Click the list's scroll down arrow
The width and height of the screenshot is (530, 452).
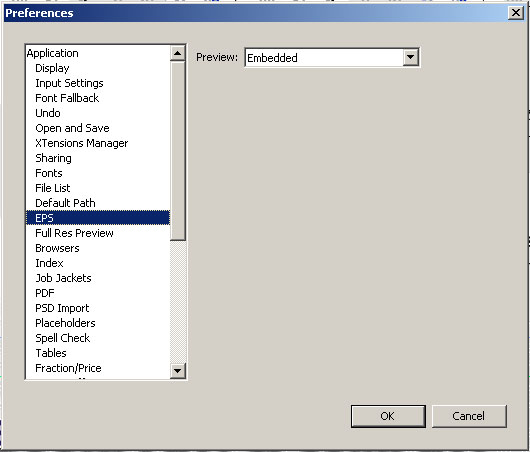(x=178, y=371)
